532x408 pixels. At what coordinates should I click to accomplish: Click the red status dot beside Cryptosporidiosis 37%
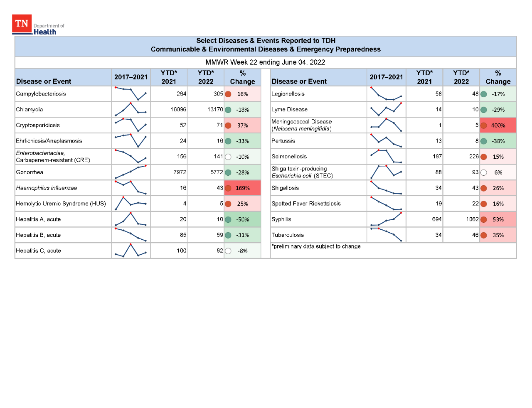click(x=228, y=125)
